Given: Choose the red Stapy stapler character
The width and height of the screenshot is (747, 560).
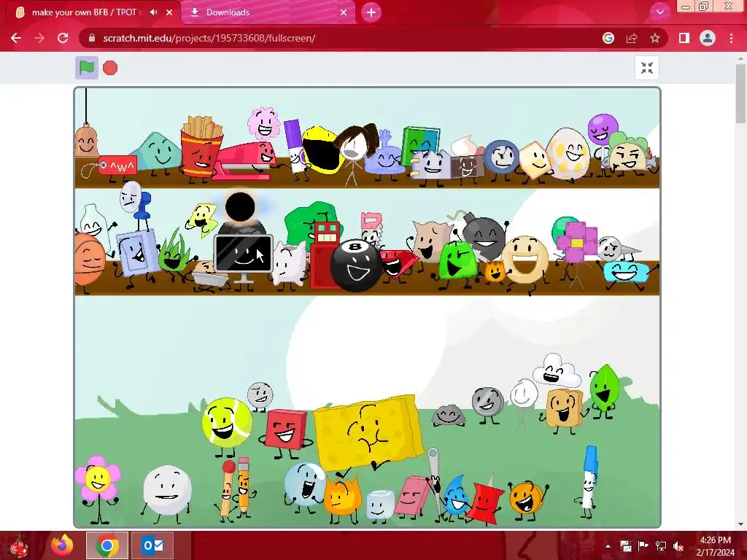Looking at the screenshot, I should 244,160.
